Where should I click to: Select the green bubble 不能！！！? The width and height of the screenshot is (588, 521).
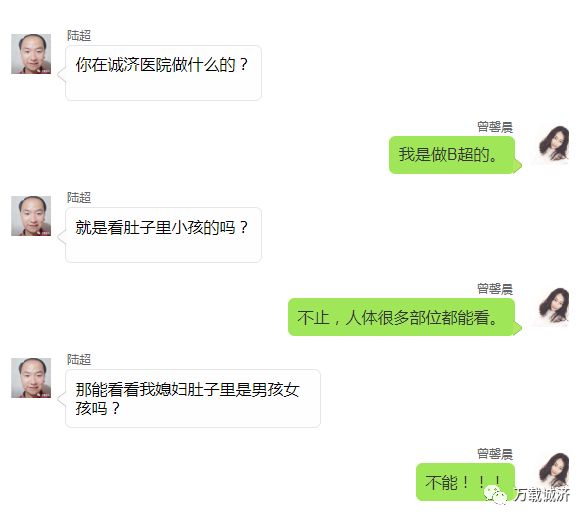[x=466, y=482]
